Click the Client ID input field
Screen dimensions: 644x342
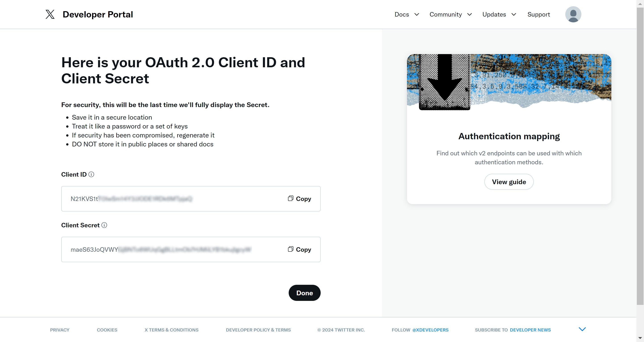coord(191,198)
